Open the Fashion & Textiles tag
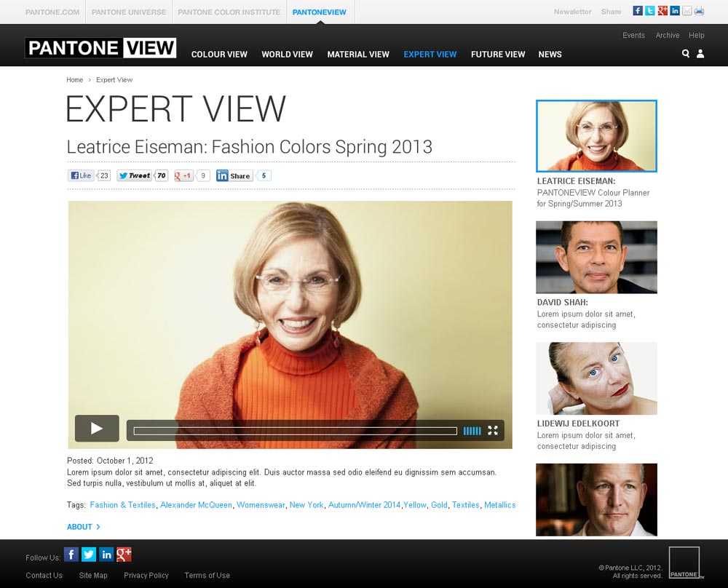This screenshot has height=588, width=728. click(x=122, y=505)
